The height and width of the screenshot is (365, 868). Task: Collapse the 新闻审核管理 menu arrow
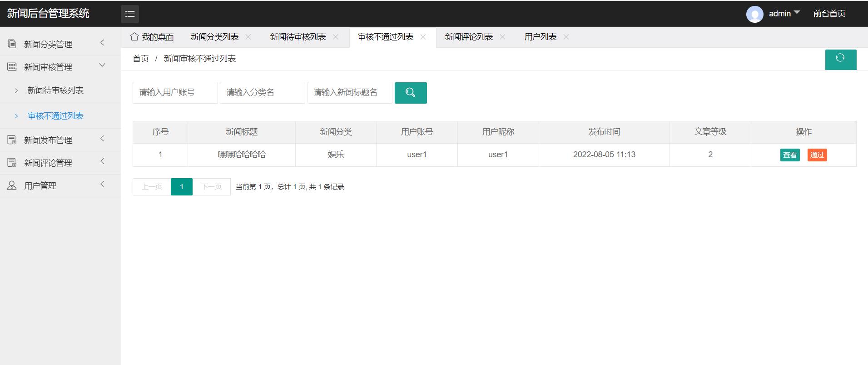click(x=102, y=65)
